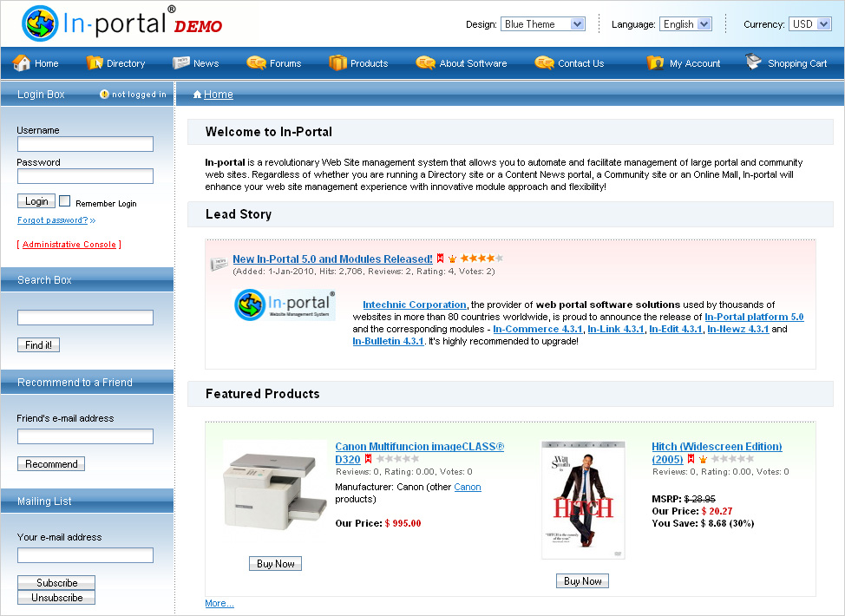Open the Home menu item
Image resolution: width=845 pixels, height=616 pixels.
point(46,63)
